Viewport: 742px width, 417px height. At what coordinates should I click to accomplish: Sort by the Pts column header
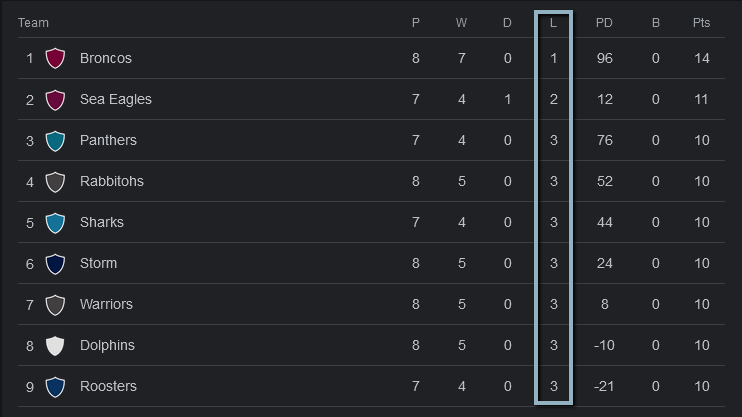(x=701, y=23)
